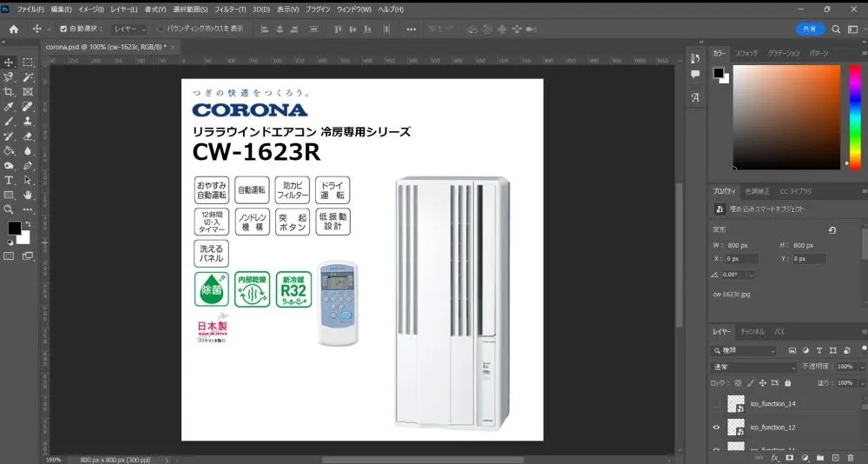This screenshot has width=868, height=464.
Task: Click the Home icon in options bar
Action: pyautogui.click(x=13, y=29)
